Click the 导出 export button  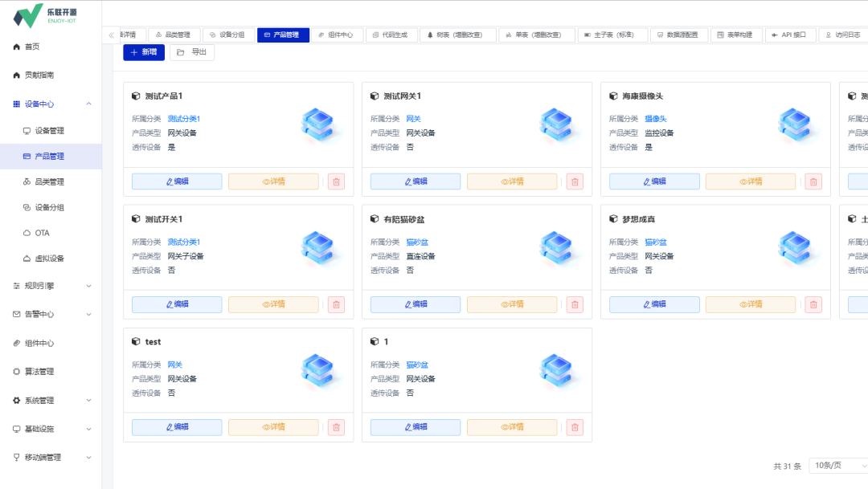tap(192, 52)
